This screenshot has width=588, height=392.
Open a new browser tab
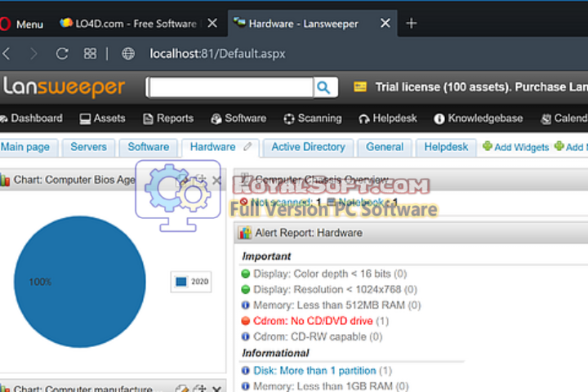pos(412,24)
